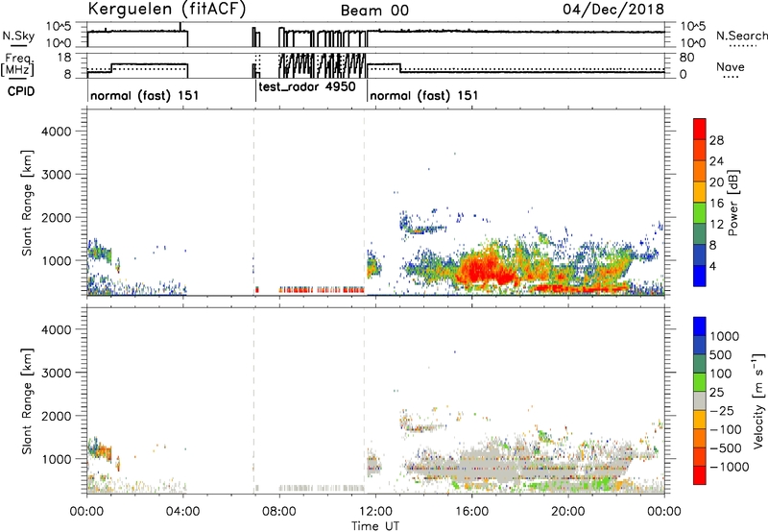Click the '1000' tick on Velocity colorbar

pos(725,336)
